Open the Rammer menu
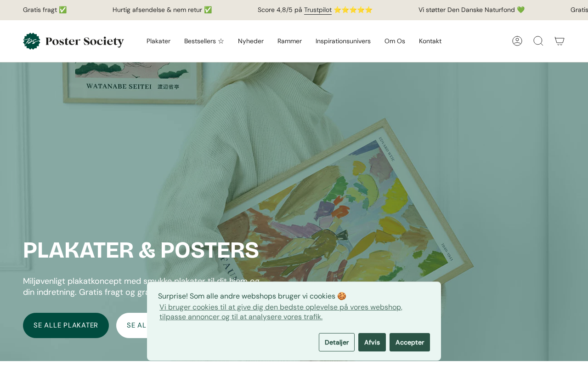Image resolution: width=588 pixels, height=368 pixels. [x=289, y=41]
